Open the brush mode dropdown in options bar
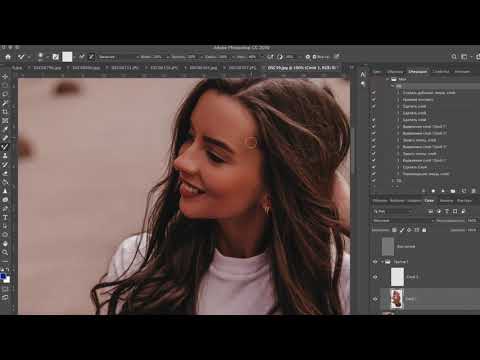 click(118, 57)
